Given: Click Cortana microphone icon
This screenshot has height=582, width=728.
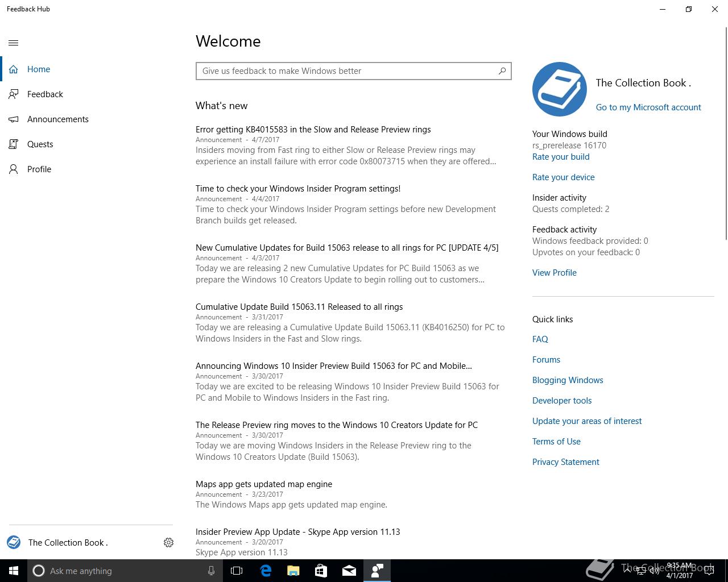Looking at the screenshot, I should pyautogui.click(x=211, y=571).
